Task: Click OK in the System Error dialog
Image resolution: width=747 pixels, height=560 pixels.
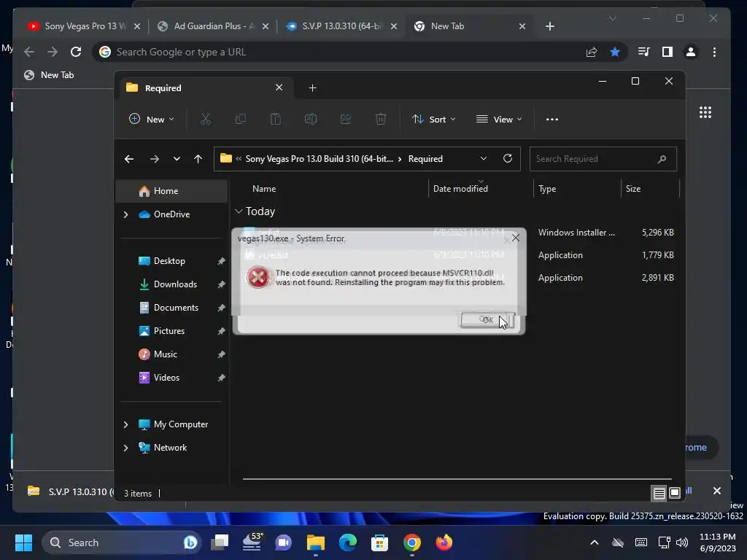Action: pos(487,319)
